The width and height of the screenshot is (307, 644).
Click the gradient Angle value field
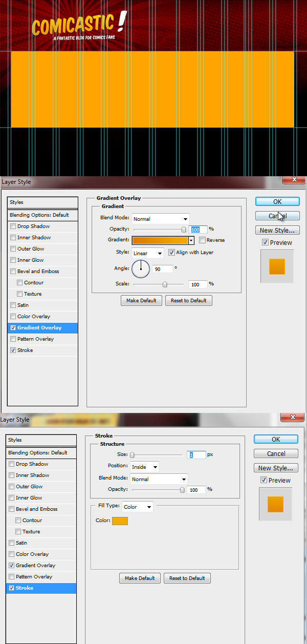pyautogui.click(x=163, y=269)
